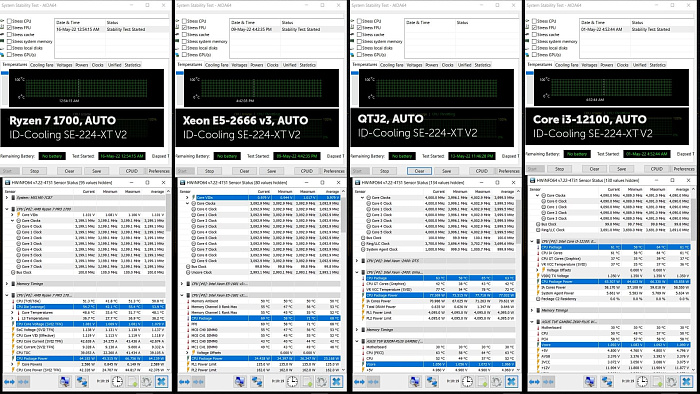Viewport: 700px width, 394px height.
Task: Reset the clock timer in Xeon HWiNFO window
Action: pyautogui.click(x=292, y=382)
